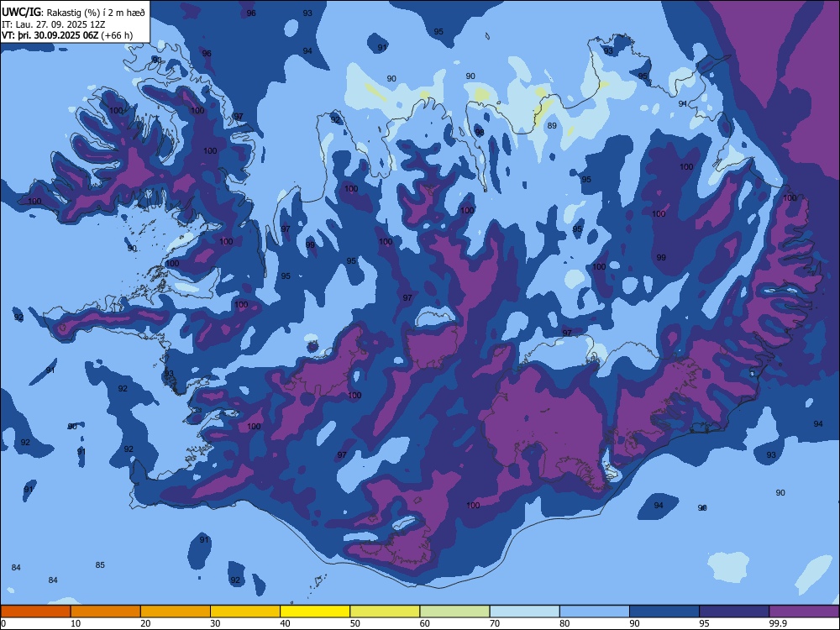
Task: Click the '10' legend tick label
Action: tap(76, 623)
